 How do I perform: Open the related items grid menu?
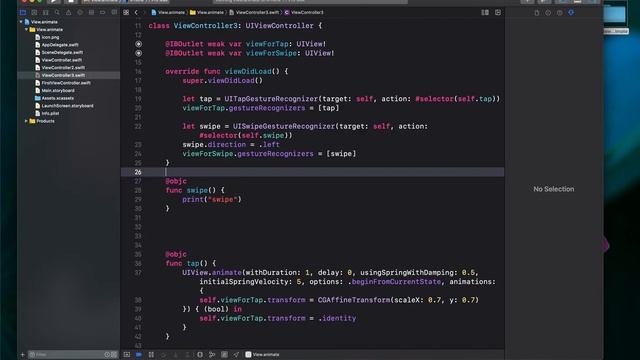click(126, 13)
